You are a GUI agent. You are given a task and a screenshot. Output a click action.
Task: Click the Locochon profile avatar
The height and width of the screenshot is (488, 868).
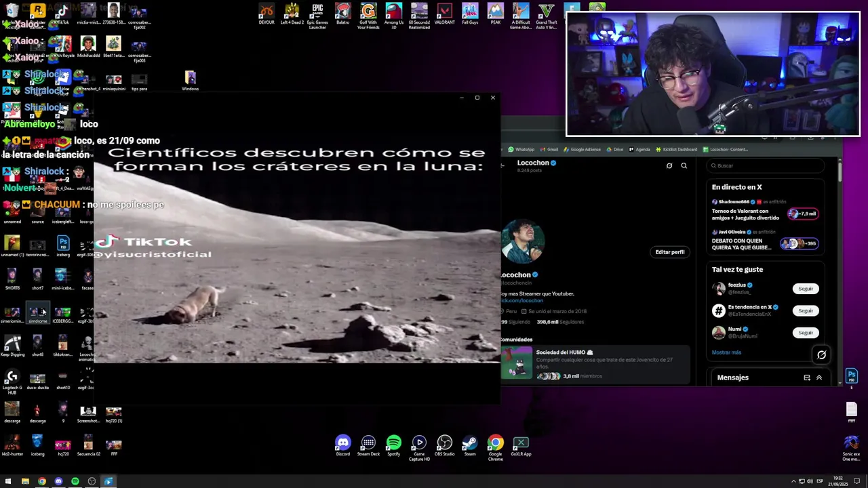[523, 241]
